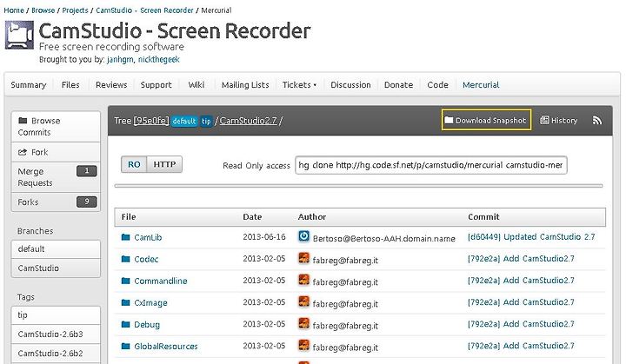Click fabreg avatar in Codec row

[x=303, y=258]
